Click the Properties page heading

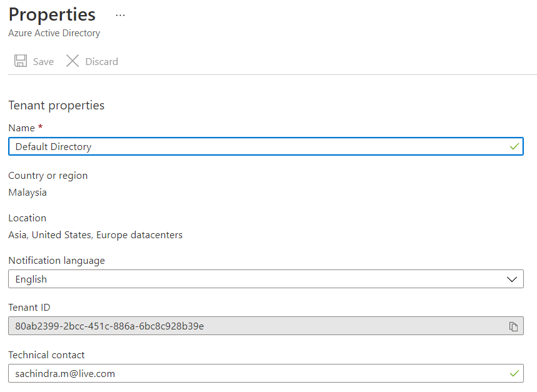tap(52, 14)
